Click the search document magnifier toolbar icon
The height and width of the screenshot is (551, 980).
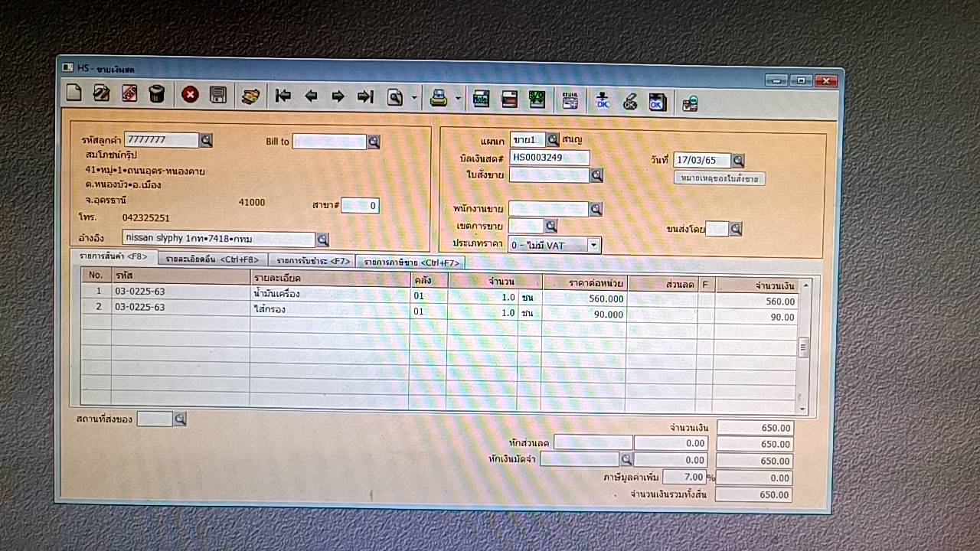(x=395, y=97)
